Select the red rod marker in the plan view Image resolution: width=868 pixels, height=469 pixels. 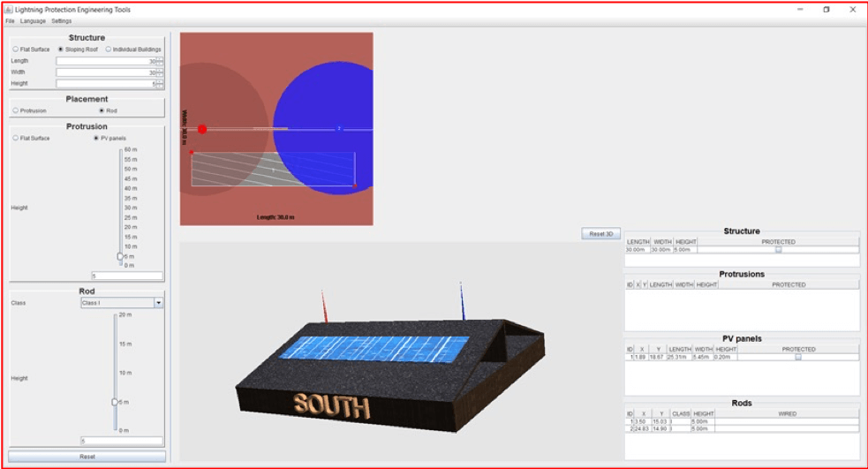point(202,129)
